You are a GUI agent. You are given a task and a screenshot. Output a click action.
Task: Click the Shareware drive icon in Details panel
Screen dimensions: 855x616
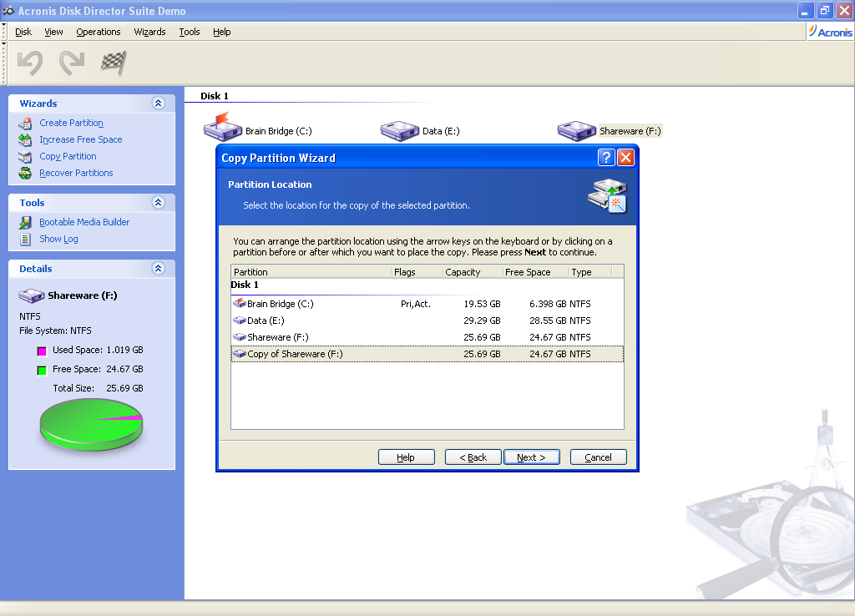click(32, 295)
